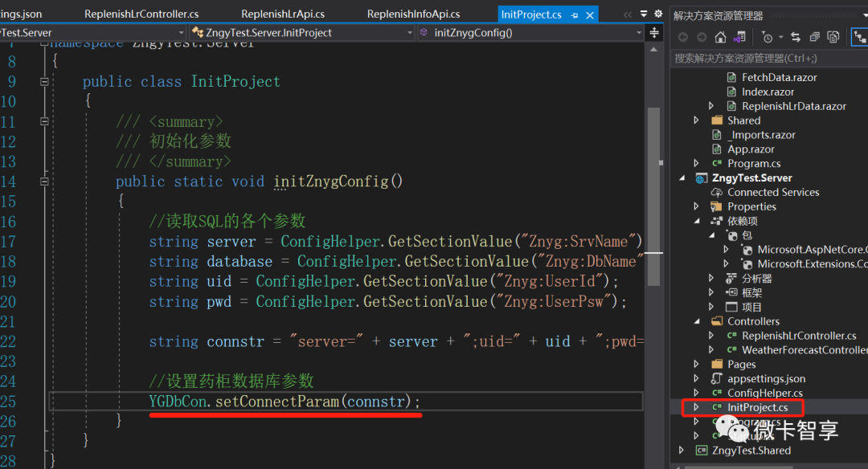
Task: Expand the Microsoft.Extensions package node
Action: (726, 263)
